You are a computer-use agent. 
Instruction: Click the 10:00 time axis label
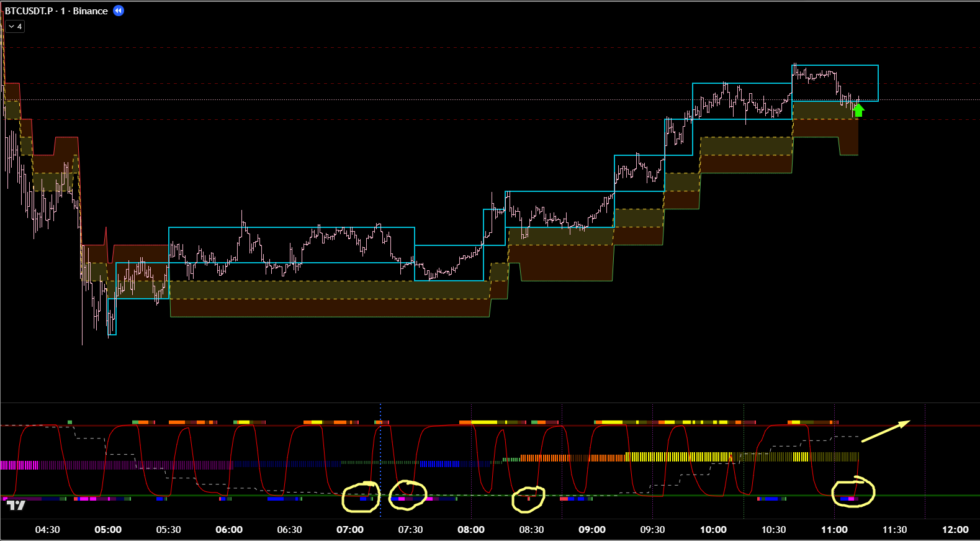click(713, 530)
